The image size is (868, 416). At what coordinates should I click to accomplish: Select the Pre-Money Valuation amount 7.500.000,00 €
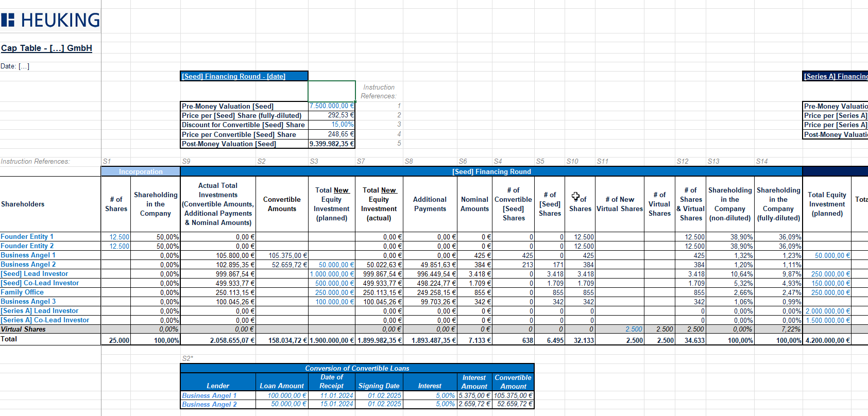pyautogui.click(x=331, y=106)
